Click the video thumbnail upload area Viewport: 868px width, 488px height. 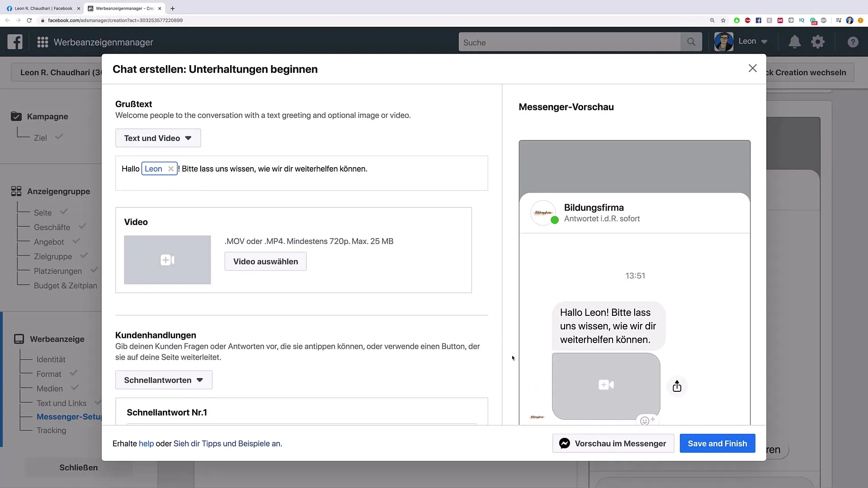(x=168, y=260)
